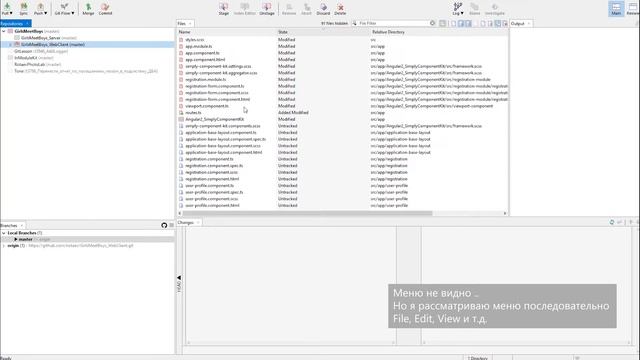The height and width of the screenshot is (360, 640).
Task: Select the registration.module.ts file row
Action: (x=343, y=80)
